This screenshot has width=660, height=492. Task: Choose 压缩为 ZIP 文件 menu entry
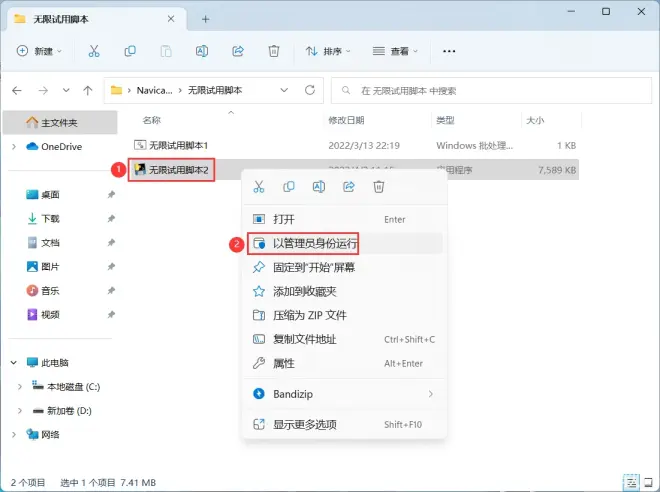pyautogui.click(x=344, y=315)
